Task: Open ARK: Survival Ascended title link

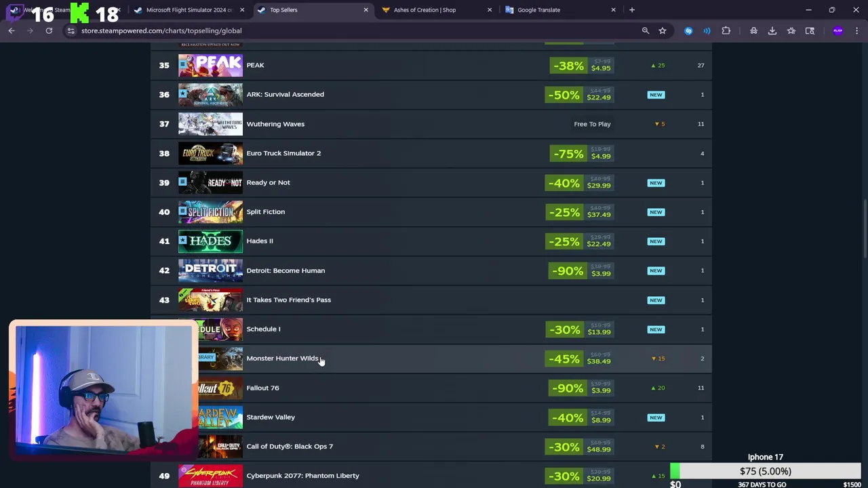Action: (x=285, y=94)
